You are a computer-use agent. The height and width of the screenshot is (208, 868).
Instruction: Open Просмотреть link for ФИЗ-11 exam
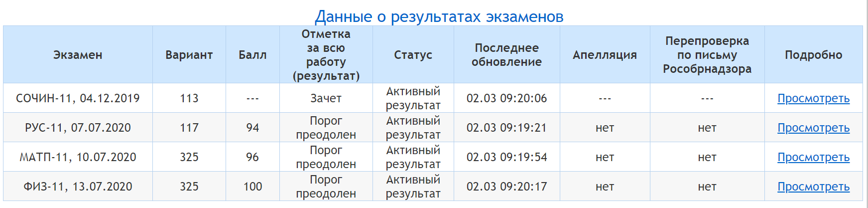(813, 187)
